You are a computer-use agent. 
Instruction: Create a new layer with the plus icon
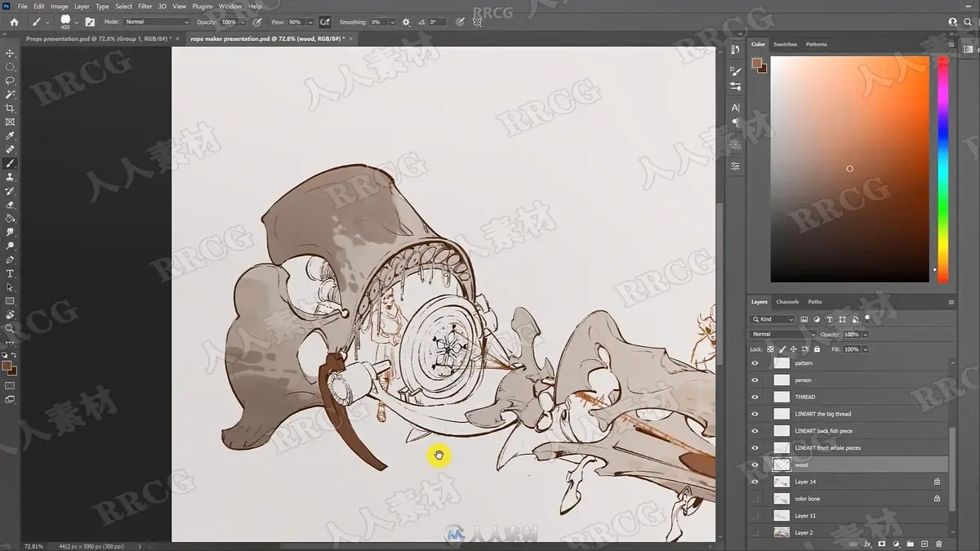point(924,544)
